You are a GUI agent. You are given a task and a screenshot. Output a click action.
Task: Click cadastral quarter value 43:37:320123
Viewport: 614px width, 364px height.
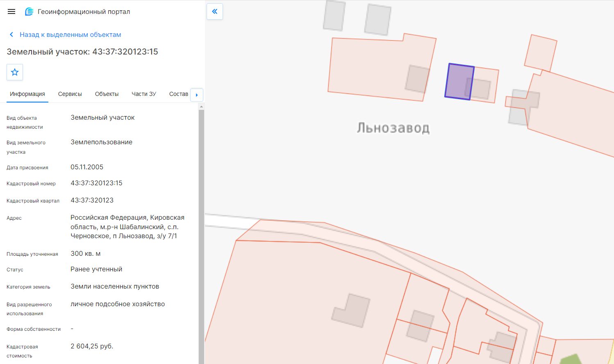[x=92, y=200]
